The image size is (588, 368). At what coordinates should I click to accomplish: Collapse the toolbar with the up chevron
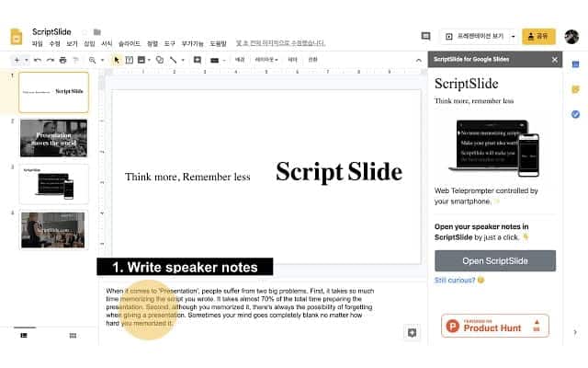[x=419, y=60]
